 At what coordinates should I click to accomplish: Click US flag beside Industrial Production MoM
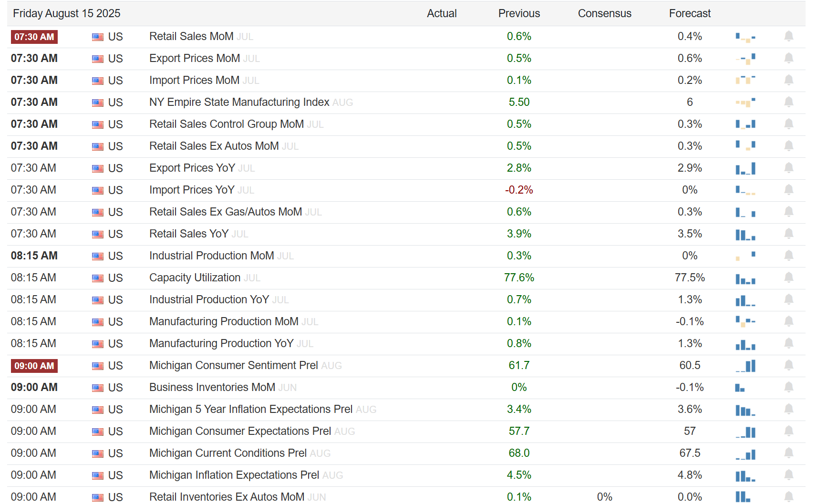pos(98,256)
